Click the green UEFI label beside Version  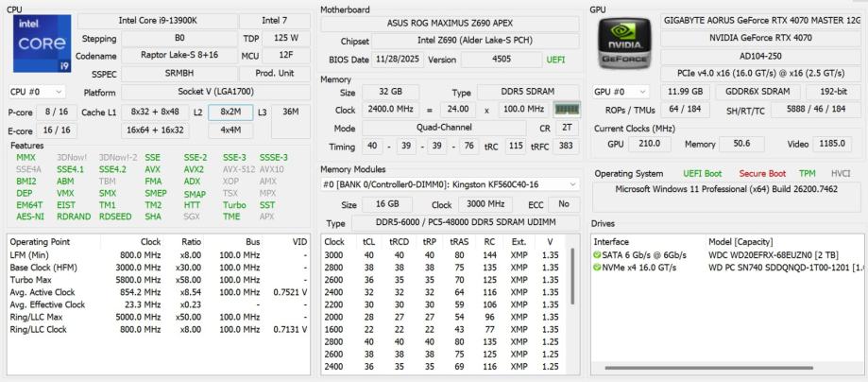click(x=555, y=60)
